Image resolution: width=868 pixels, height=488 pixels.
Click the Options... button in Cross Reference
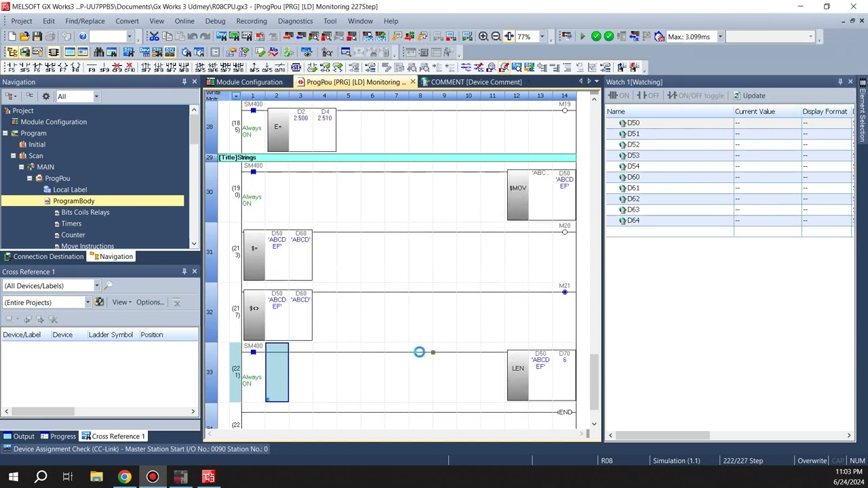149,302
